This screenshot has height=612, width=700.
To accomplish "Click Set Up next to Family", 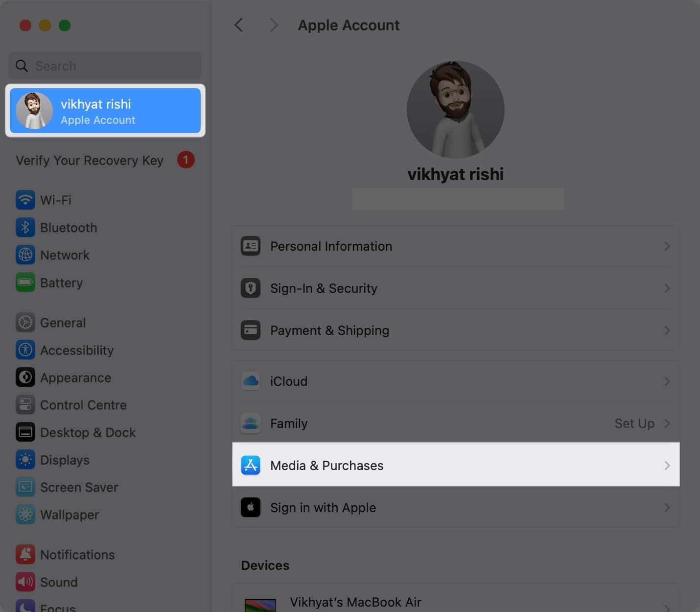I will (634, 424).
